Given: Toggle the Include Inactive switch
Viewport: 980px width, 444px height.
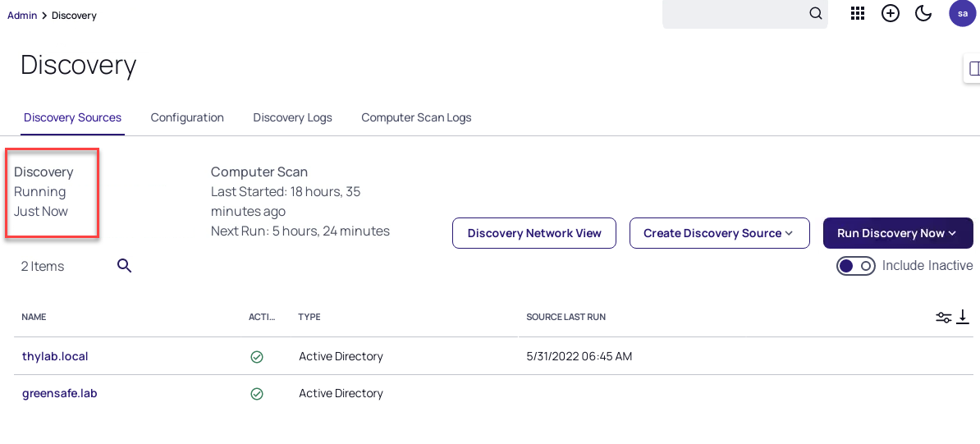Looking at the screenshot, I should point(855,266).
